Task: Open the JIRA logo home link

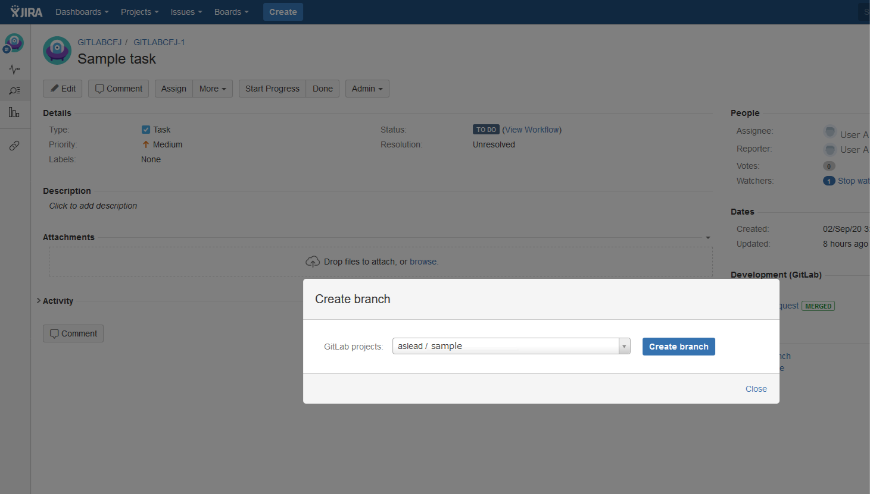Action: pos(26,12)
